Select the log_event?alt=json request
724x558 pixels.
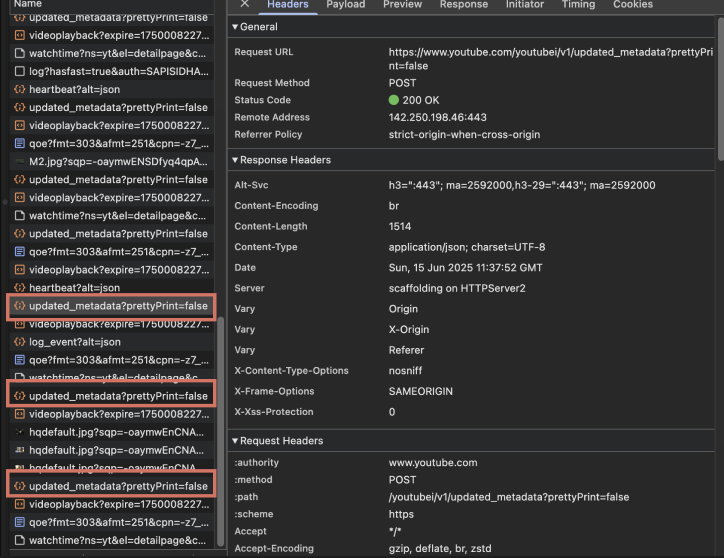click(111, 342)
